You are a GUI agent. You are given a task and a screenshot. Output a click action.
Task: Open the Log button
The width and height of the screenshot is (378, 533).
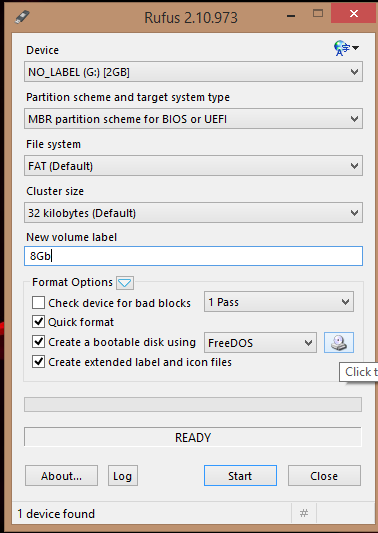coord(123,476)
